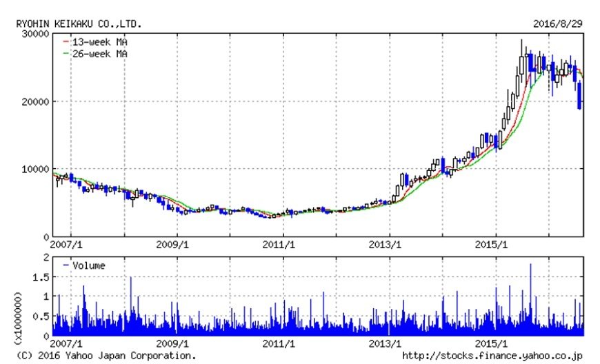Image resolution: width=600 pixels, height=364 pixels.
Task: Select 2013/1 on the volume chart axis
Action: [x=388, y=343]
